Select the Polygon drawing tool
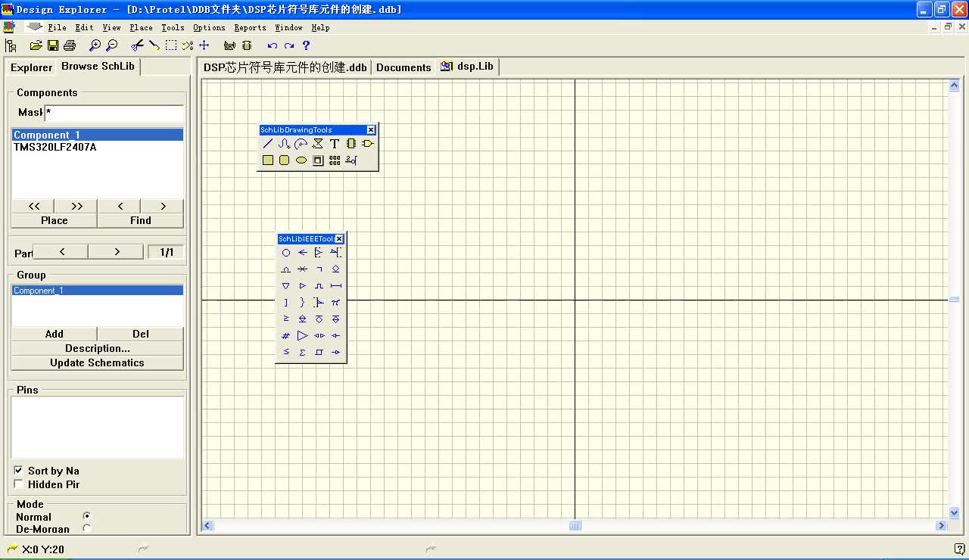 [318, 144]
